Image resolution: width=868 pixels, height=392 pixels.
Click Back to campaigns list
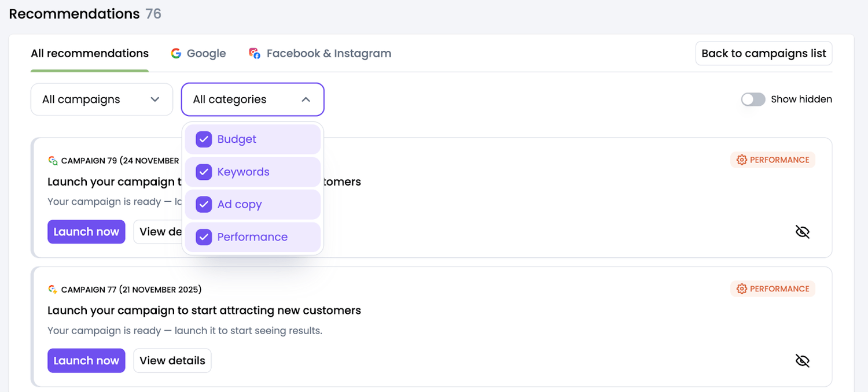point(763,53)
